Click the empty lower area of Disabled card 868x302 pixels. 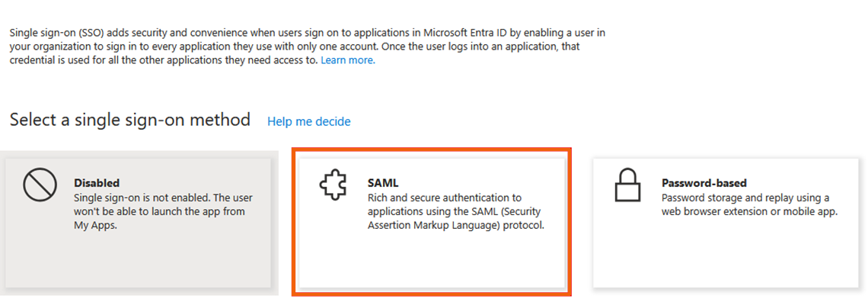(x=138, y=261)
